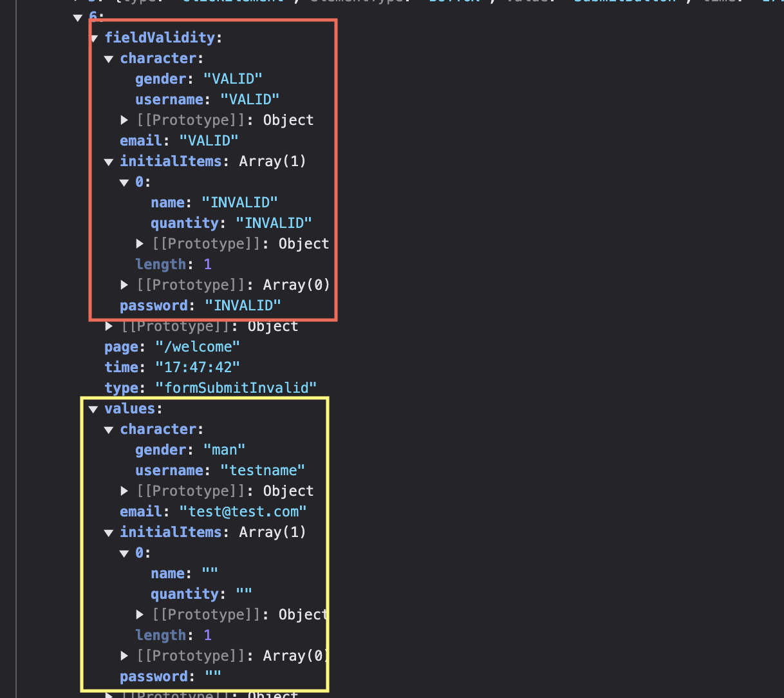The image size is (784, 698).
Task: Click the "test@test.com" email value
Action: [x=243, y=512]
